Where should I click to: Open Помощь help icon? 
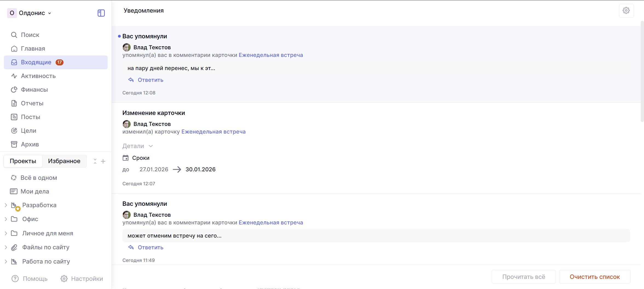point(15,279)
